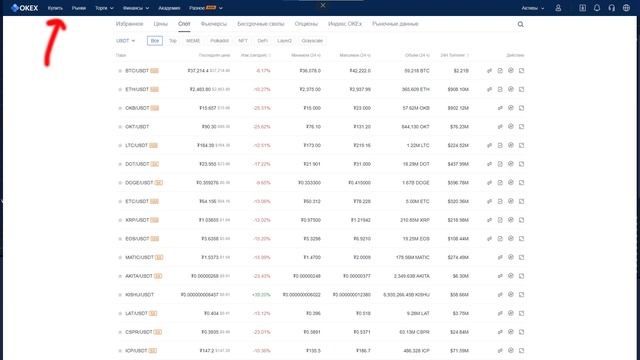Click the arrows transfer icon in BTC/USDT row

pyautogui.click(x=489, y=71)
